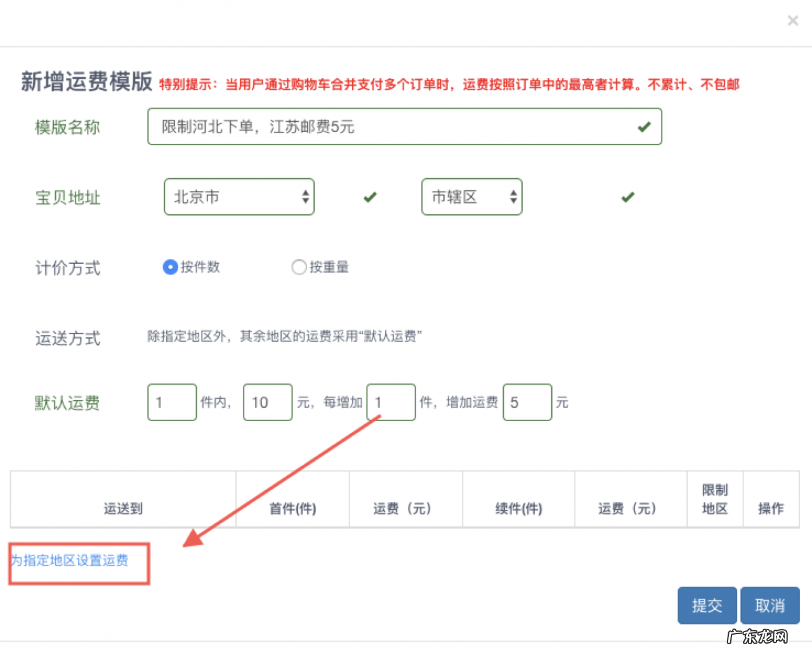Click the 提交 submit button
This screenshot has height=655, width=812.
coord(707,606)
